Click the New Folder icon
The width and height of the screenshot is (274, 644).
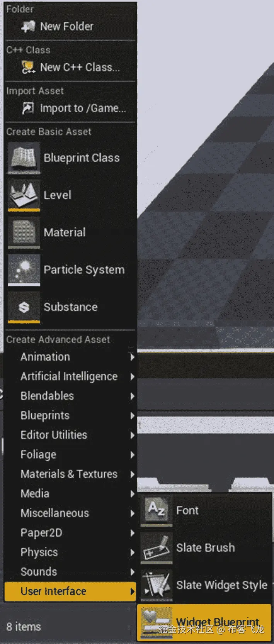28,26
